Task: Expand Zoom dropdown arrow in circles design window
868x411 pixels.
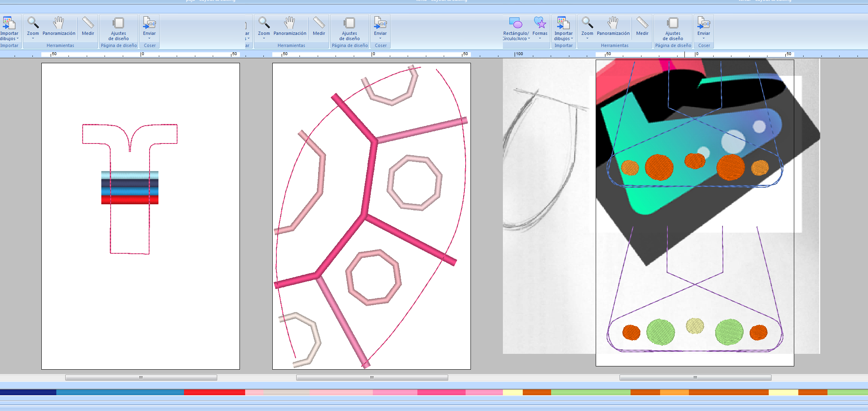Action: [x=587, y=39]
